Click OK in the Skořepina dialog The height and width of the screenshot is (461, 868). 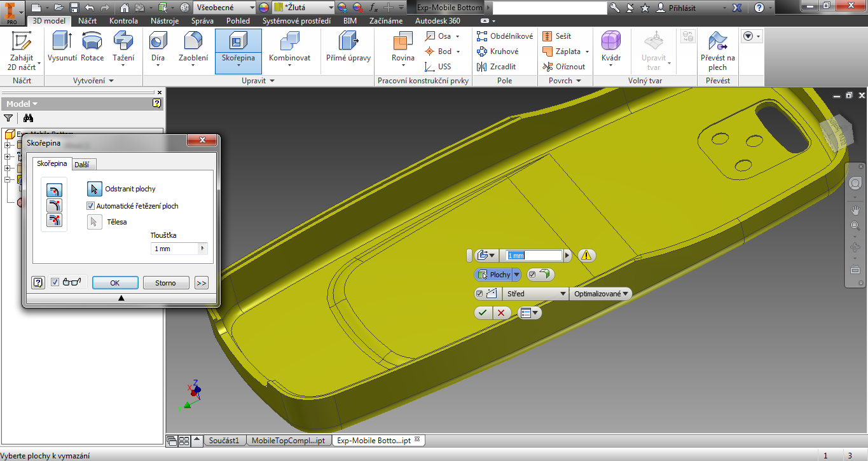115,283
